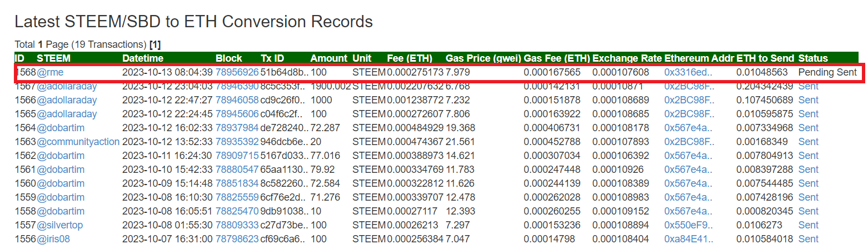Click Sent status for @communityaction row

tap(808, 142)
